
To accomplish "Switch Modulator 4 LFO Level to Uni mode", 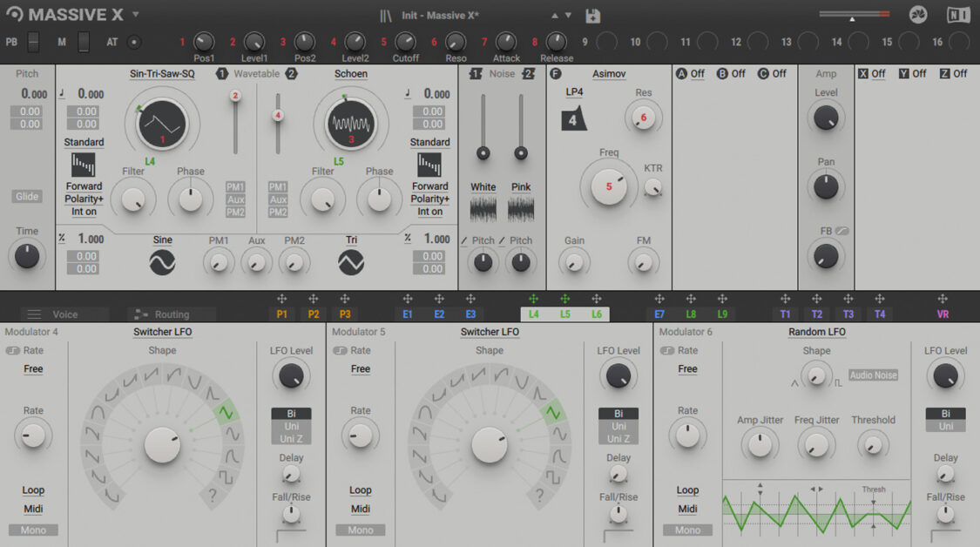I will 291,426.
